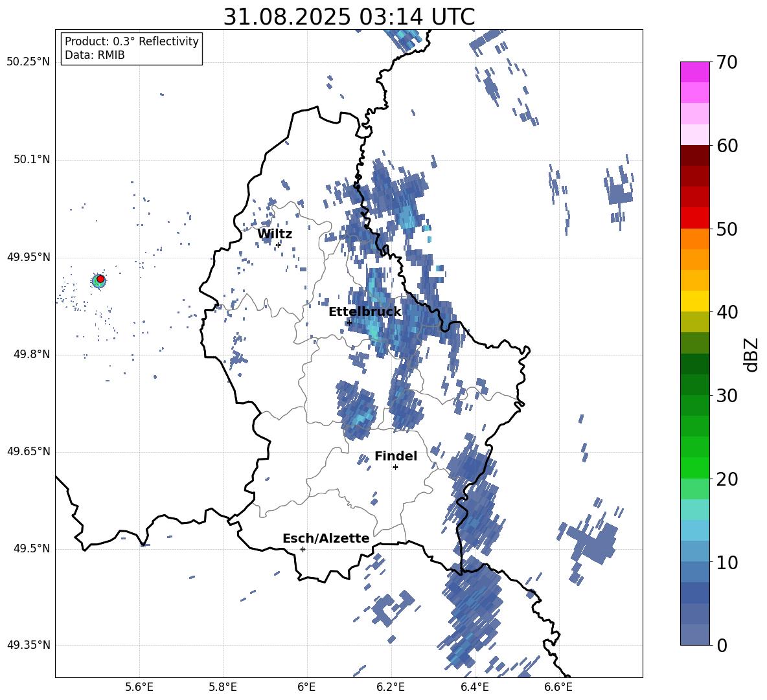Click the title timestamp 31.08.2025 03:14 UTC

click(x=349, y=17)
